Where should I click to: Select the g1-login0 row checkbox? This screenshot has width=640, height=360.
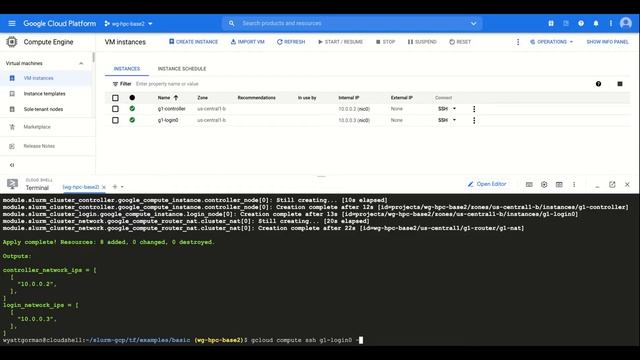[x=116, y=120]
